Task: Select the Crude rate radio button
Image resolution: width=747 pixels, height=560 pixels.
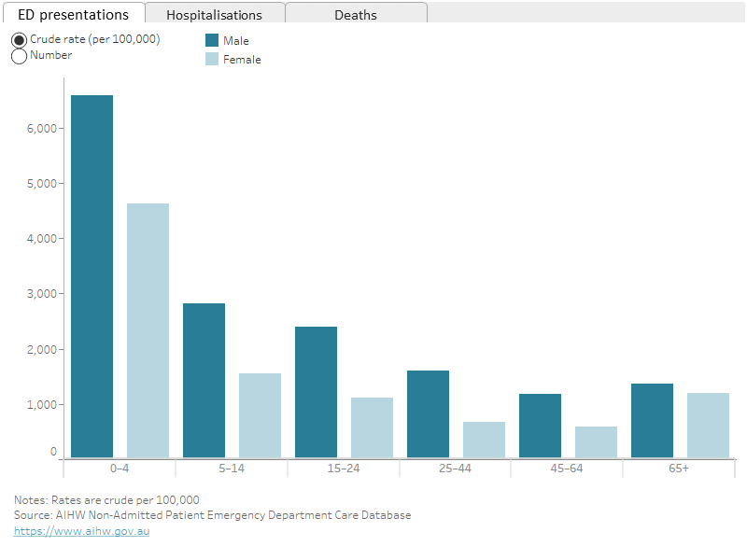Action: tap(18, 39)
